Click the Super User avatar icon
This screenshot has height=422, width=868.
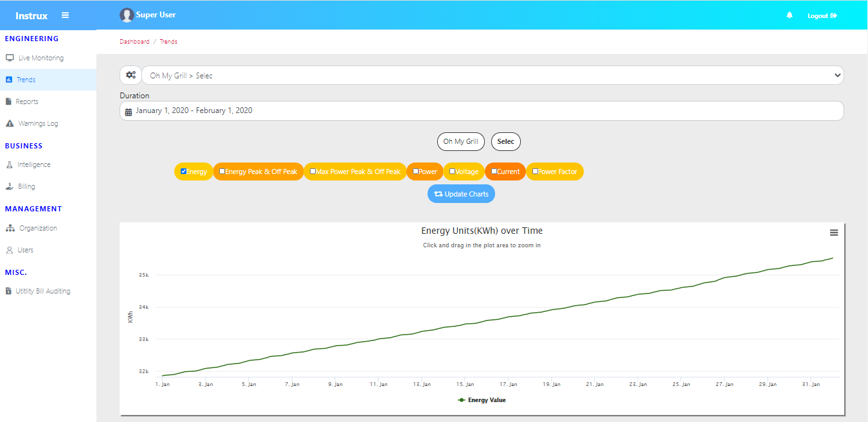tap(127, 15)
